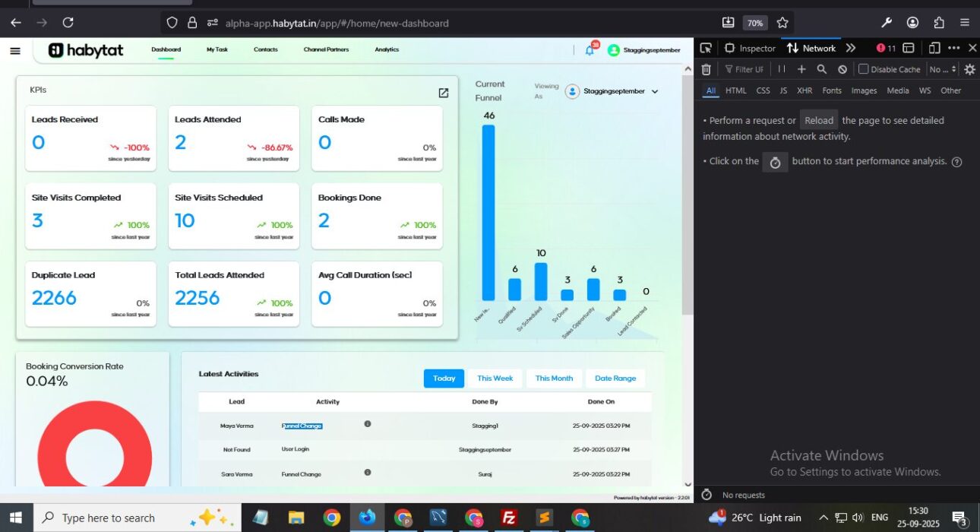Click the notifications bell icon

[x=590, y=50]
